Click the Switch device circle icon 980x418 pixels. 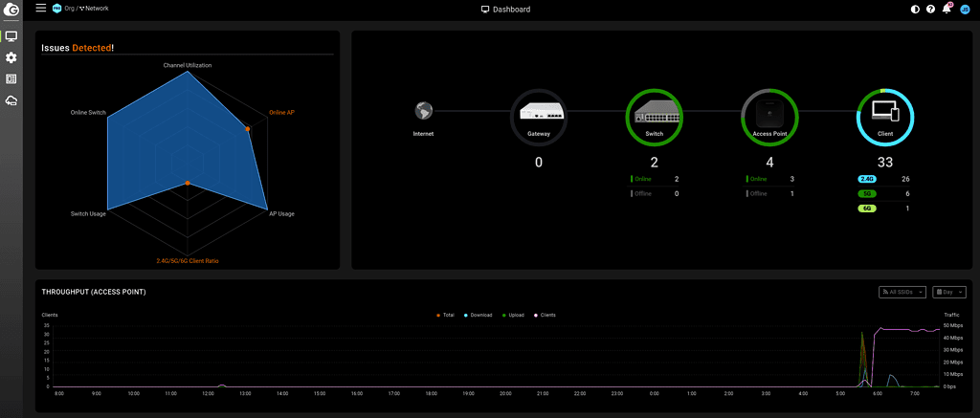coord(655,113)
